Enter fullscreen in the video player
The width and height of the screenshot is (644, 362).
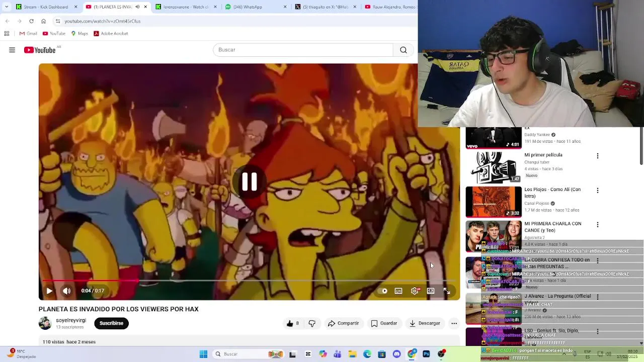pos(447,291)
